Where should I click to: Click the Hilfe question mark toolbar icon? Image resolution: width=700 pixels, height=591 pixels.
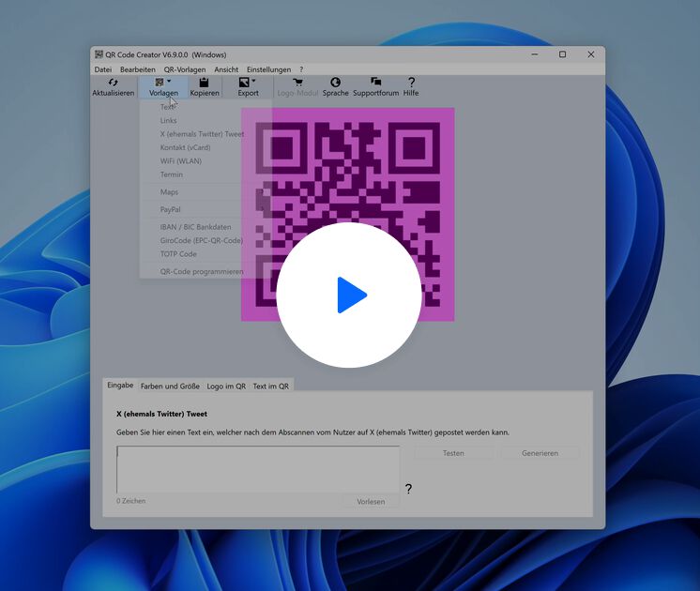click(x=411, y=83)
